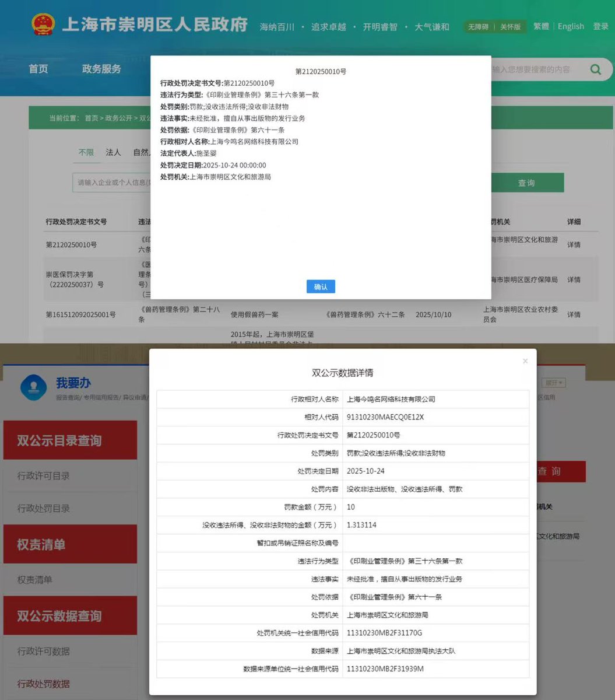
Task: Click the 我要办 title text
Action: (73, 383)
